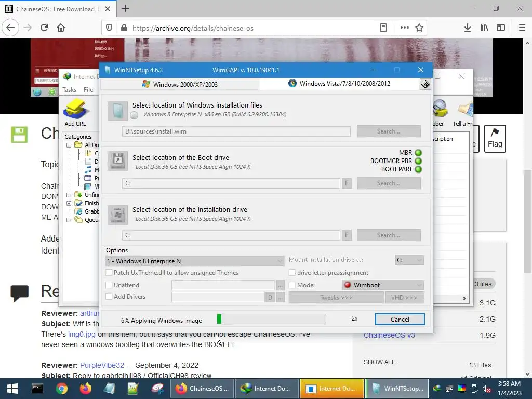Open the img0.jpg link in the review
Viewport: 532px width, 399px height.
coord(82,334)
